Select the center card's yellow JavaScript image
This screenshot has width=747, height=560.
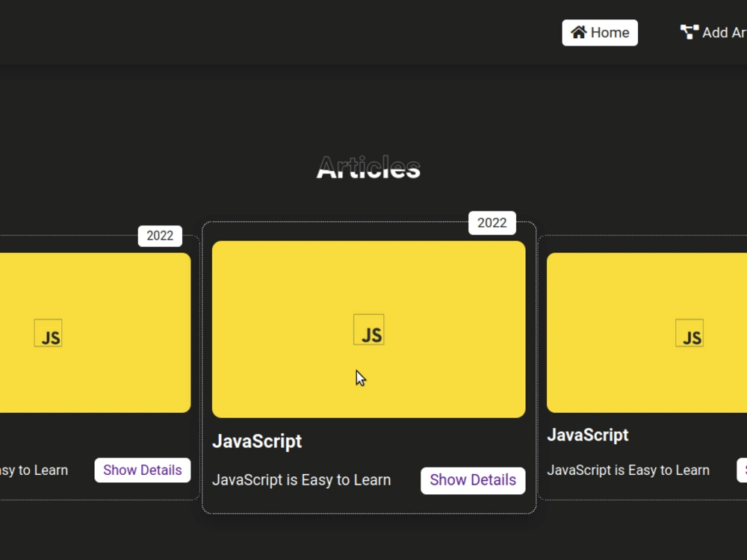pos(369,329)
